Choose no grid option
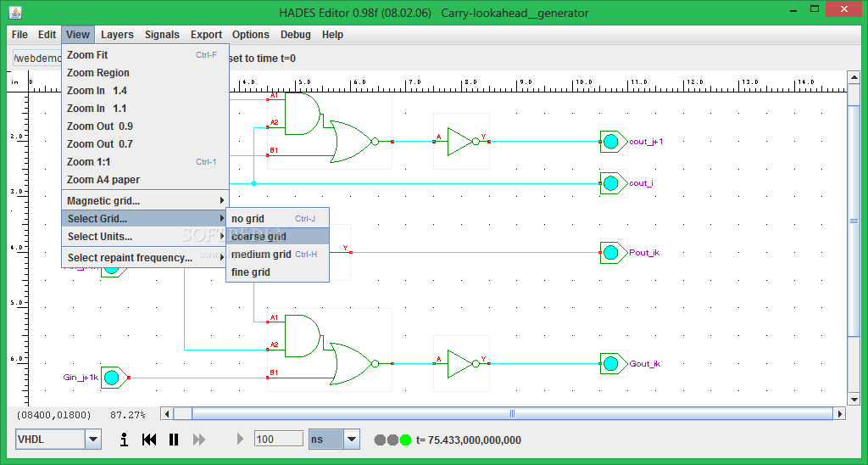The image size is (868, 465). click(x=277, y=218)
